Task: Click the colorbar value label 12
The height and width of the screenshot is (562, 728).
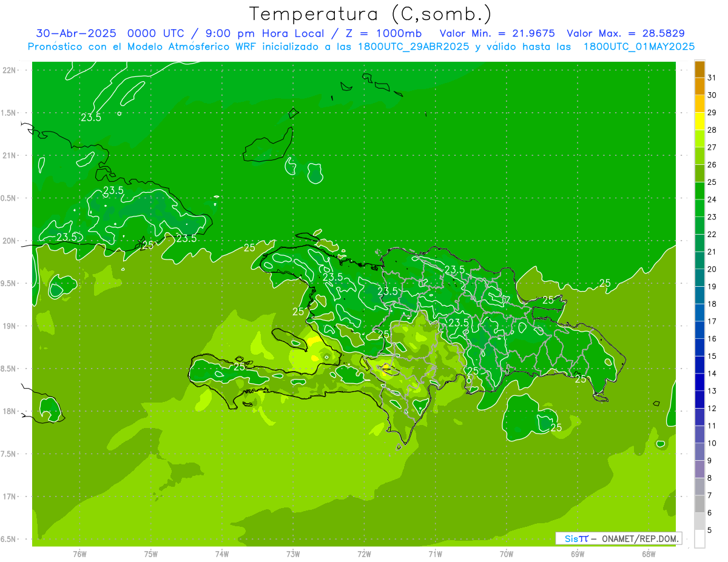Action: pos(712,409)
